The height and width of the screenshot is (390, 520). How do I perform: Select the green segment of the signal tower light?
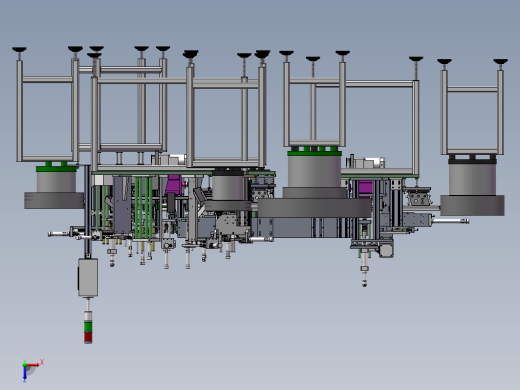coord(88,326)
